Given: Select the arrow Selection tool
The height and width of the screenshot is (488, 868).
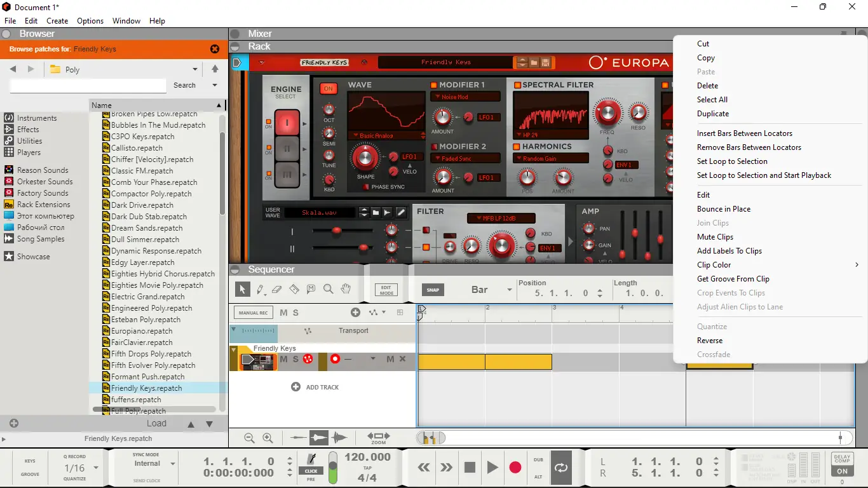Looking at the screenshot, I should coord(242,290).
